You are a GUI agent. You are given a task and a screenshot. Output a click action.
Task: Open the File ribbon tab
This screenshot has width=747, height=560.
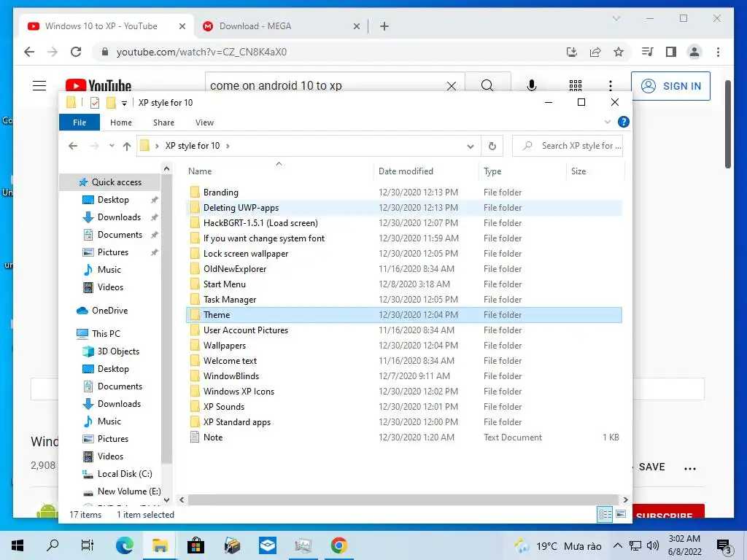(80, 122)
